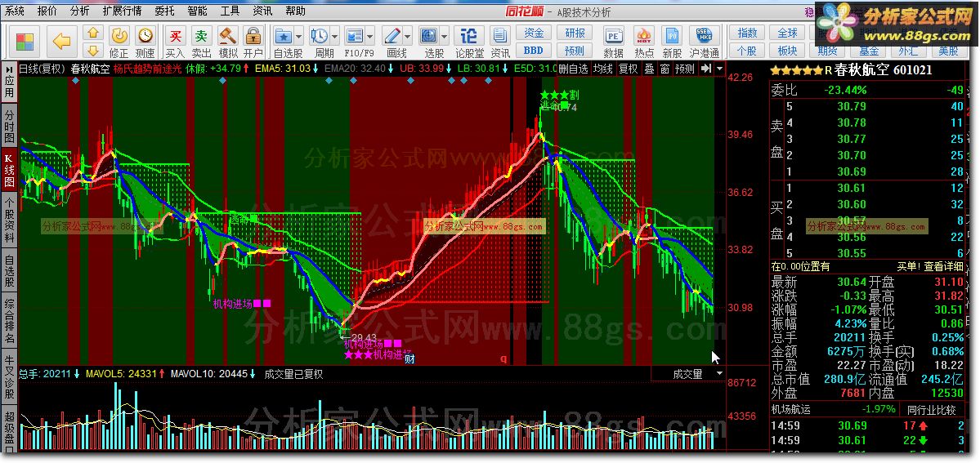Expand the F10/F9 dropdown arrow

[x=369, y=36]
